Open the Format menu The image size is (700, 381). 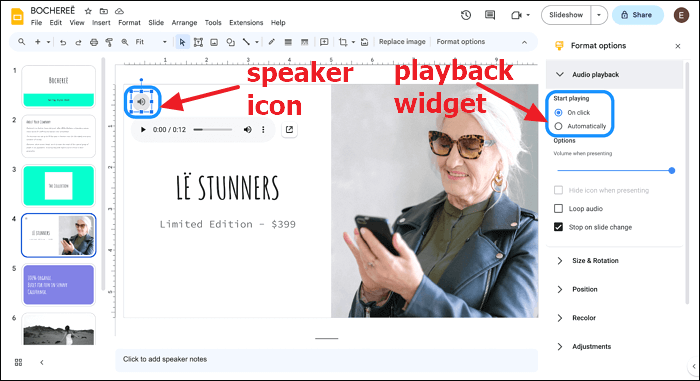(129, 22)
